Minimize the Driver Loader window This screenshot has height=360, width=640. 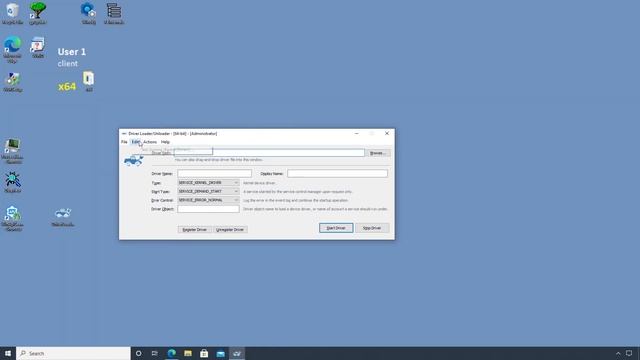(356, 133)
